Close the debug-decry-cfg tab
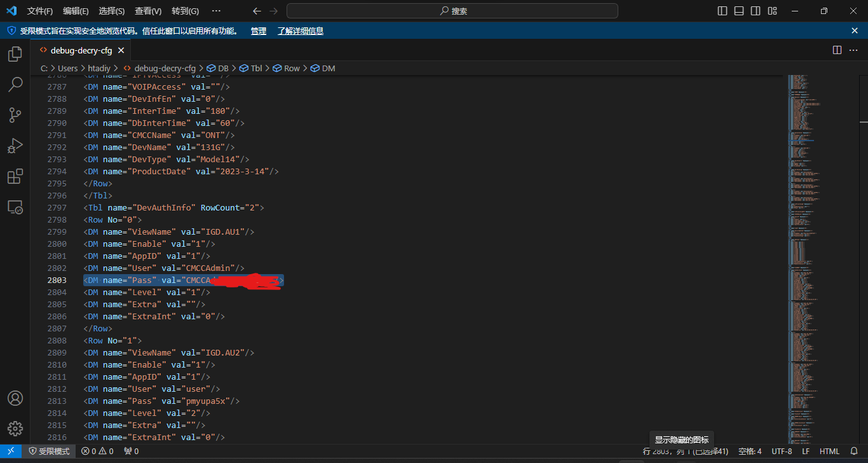Screen dimensions: 868x463 coord(121,50)
